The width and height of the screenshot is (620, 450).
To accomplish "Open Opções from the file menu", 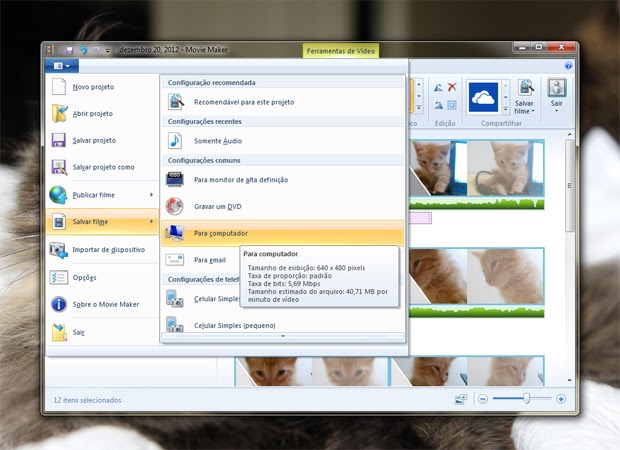I will (102, 278).
